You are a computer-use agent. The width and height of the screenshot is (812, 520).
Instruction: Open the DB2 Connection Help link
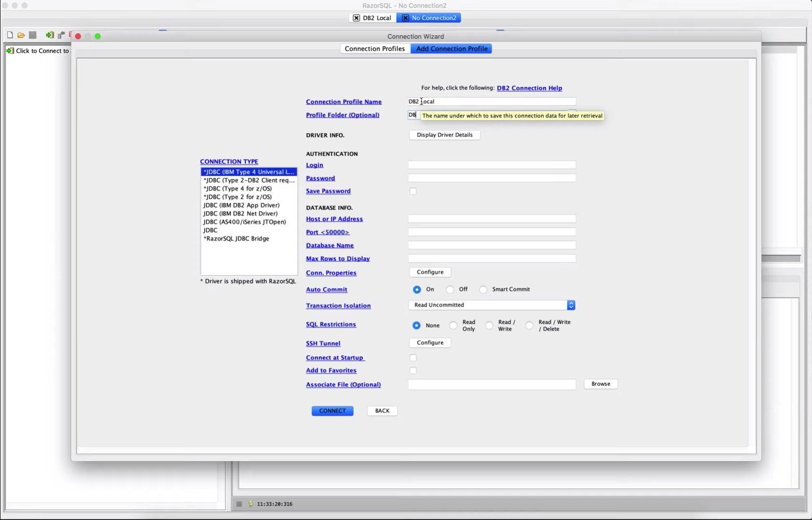[x=529, y=88]
